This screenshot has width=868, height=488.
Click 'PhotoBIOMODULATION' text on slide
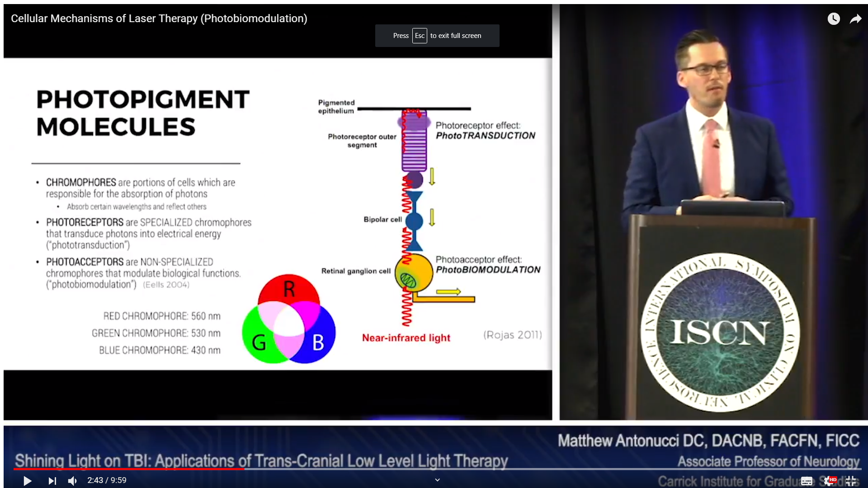click(x=488, y=270)
